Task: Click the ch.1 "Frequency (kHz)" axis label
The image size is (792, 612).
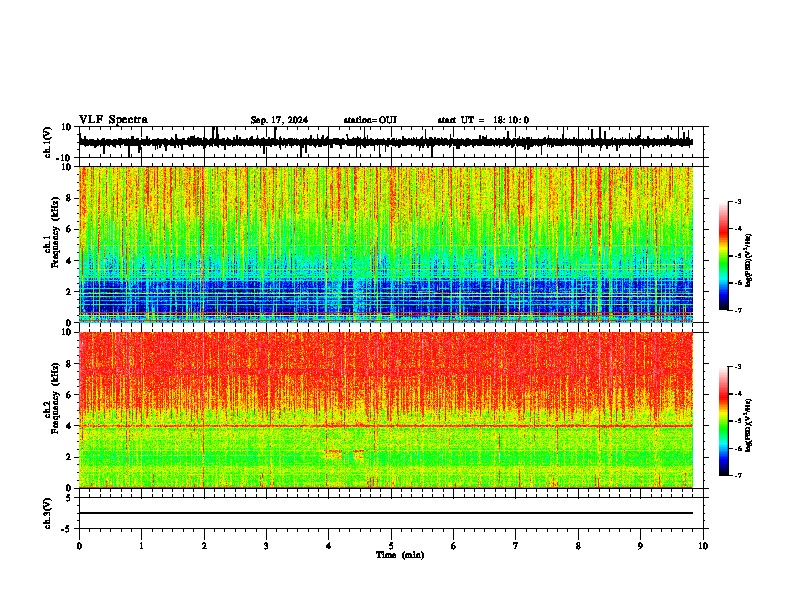Action: 55,232
